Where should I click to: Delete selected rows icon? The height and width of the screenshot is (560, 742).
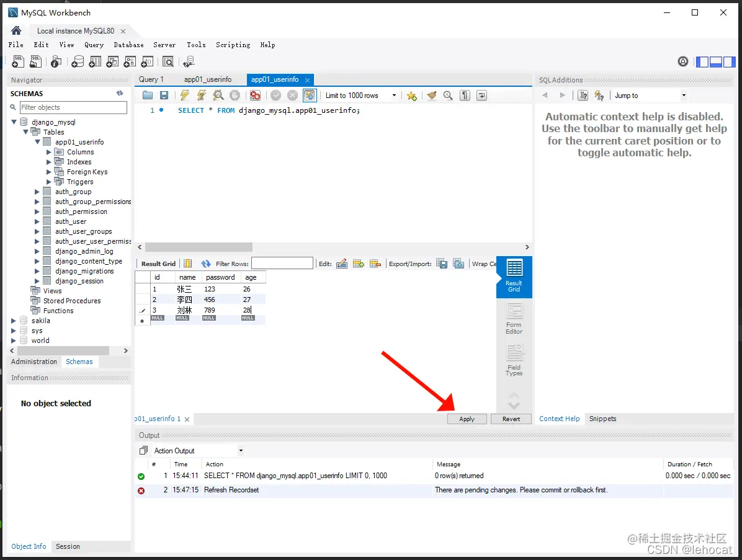click(375, 264)
